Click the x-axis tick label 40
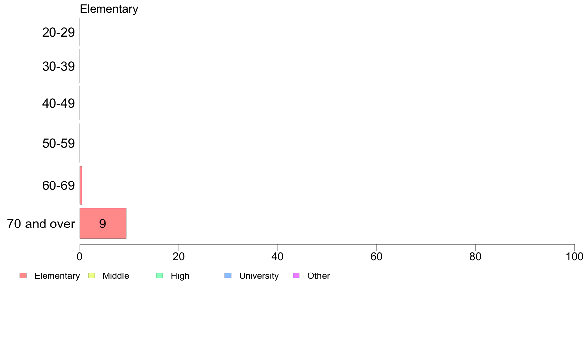 pos(278,256)
